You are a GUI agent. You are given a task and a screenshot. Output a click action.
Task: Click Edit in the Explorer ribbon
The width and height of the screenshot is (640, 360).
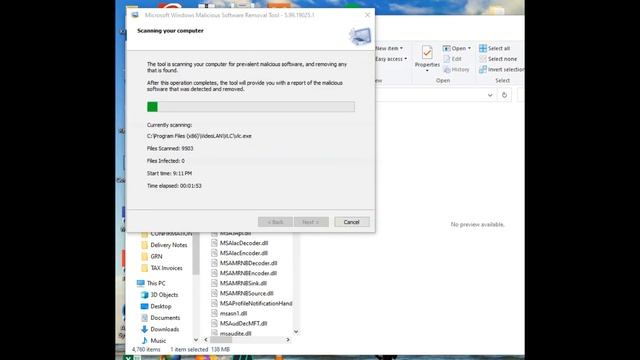pyautogui.click(x=452, y=59)
